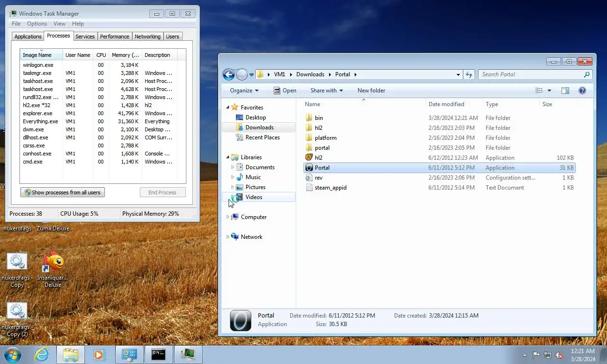Viewport: 607px width, 364px height.
Task: Open the Task Manager Options menu
Action: point(37,24)
